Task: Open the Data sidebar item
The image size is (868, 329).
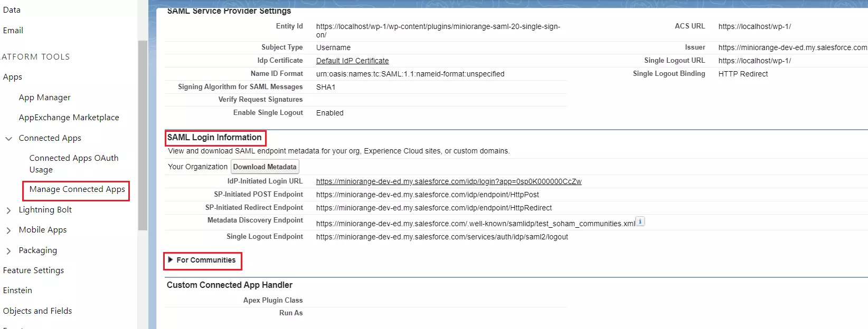Action: click(x=12, y=9)
